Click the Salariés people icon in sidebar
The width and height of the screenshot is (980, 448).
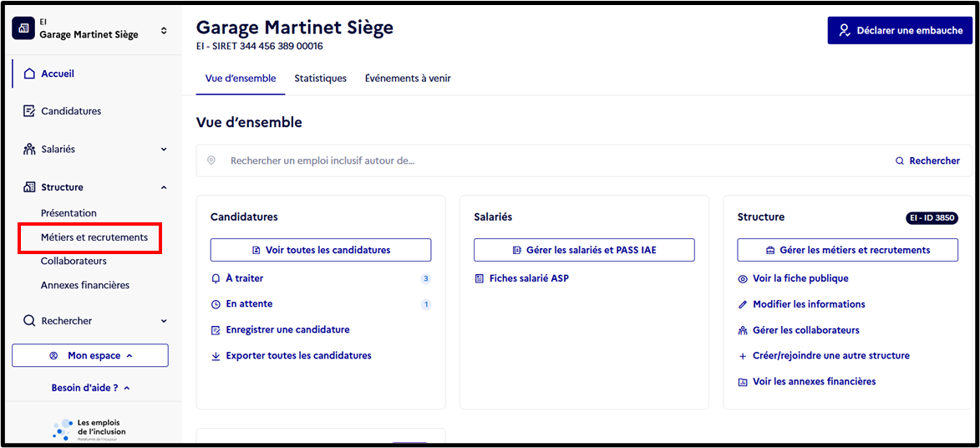pos(28,150)
